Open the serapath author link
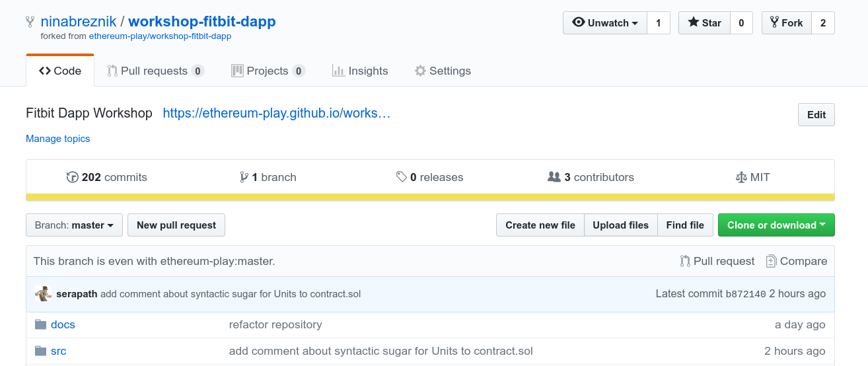Viewport: 868px width, 366px height. 77,294
